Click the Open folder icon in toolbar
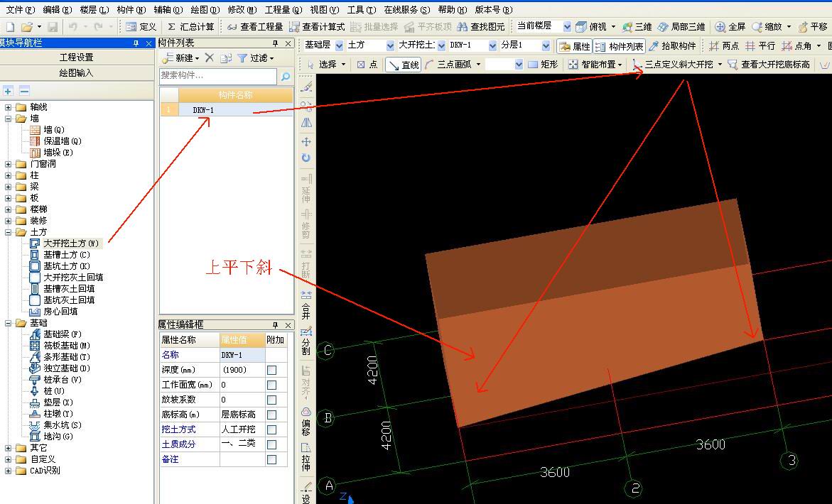This screenshot has height=504, width=832. 27,26
